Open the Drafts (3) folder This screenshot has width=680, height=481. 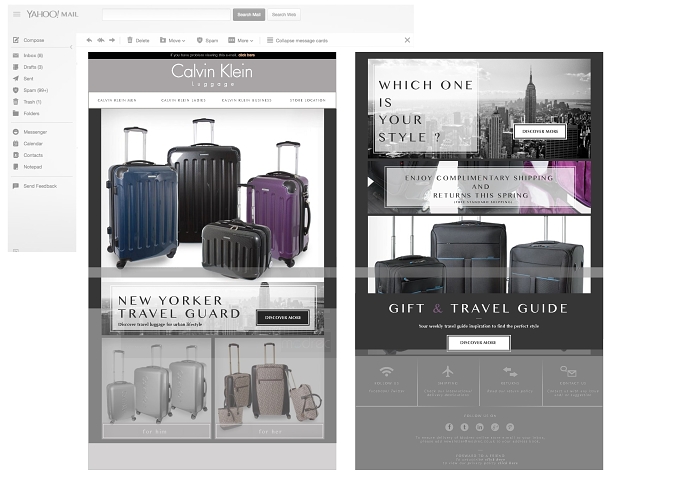[x=33, y=67]
